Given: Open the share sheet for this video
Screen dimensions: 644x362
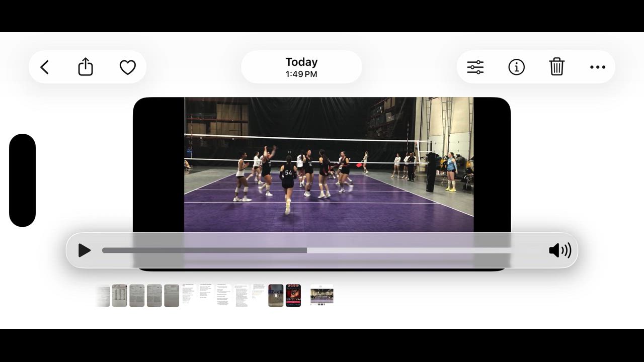Looking at the screenshot, I should pos(86,67).
